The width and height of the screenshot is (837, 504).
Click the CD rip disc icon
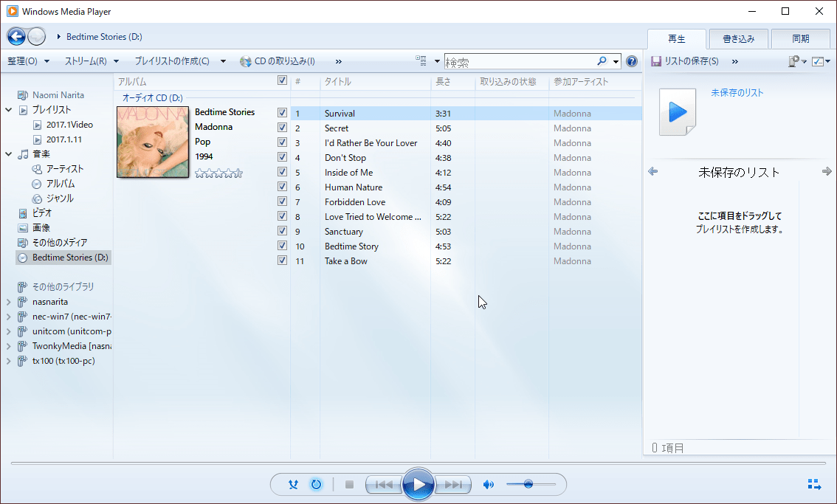point(246,61)
